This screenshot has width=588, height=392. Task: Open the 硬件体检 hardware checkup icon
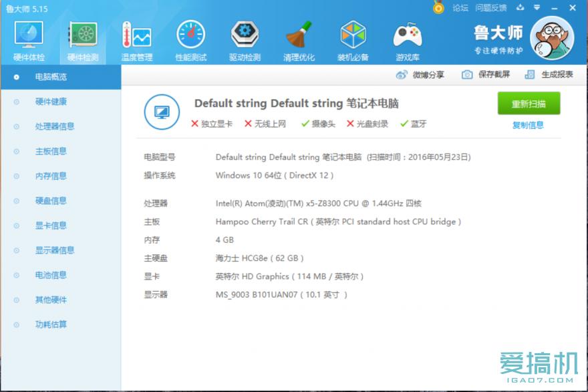(29, 41)
